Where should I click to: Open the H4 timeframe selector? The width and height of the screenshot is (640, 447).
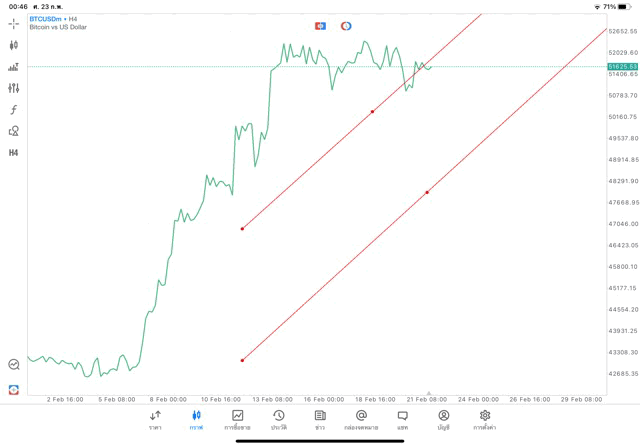[x=14, y=153]
